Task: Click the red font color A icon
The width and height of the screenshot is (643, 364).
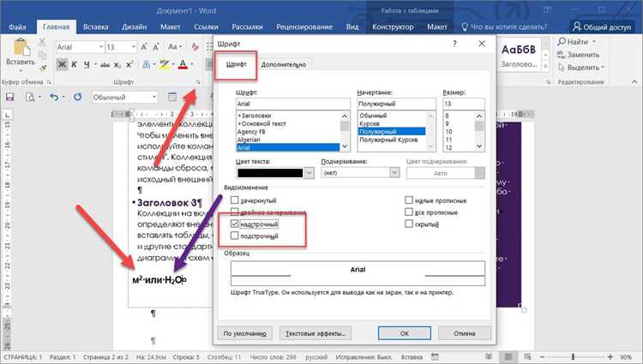Action: (183, 64)
